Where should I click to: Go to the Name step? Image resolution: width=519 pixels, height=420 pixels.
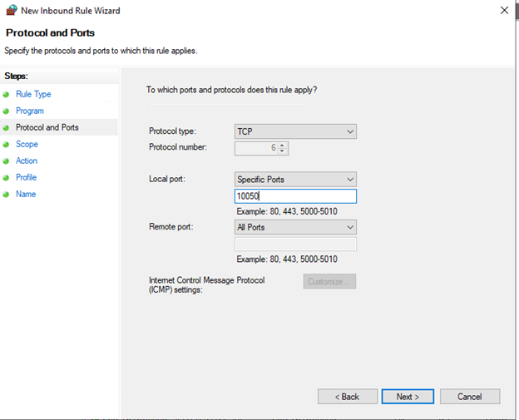tap(26, 194)
